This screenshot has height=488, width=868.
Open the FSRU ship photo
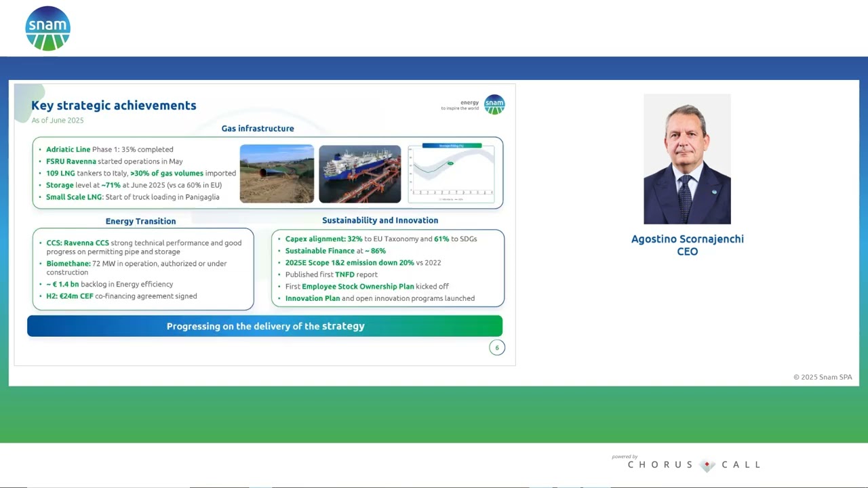(360, 174)
